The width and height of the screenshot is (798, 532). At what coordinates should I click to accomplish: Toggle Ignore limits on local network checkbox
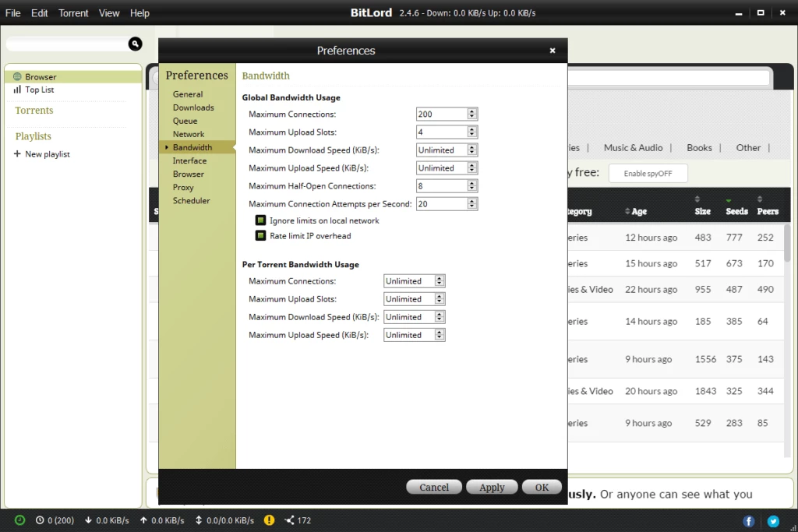click(x=261, y=221)
